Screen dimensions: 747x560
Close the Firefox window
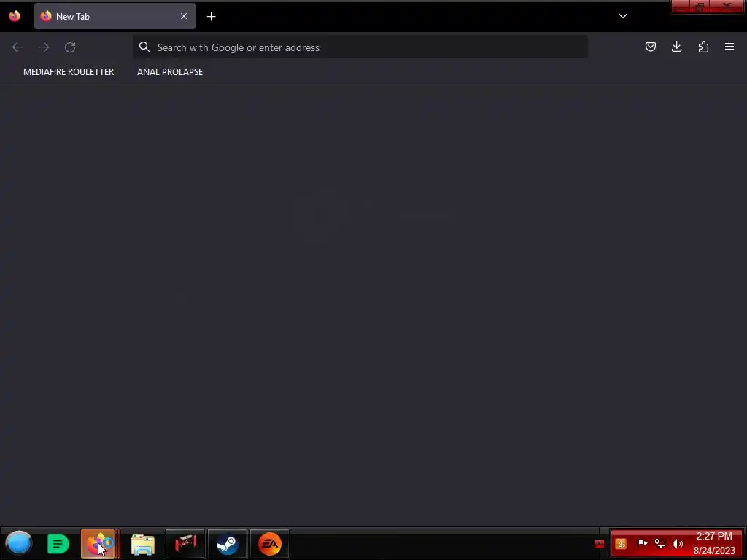tap(727, 7)
